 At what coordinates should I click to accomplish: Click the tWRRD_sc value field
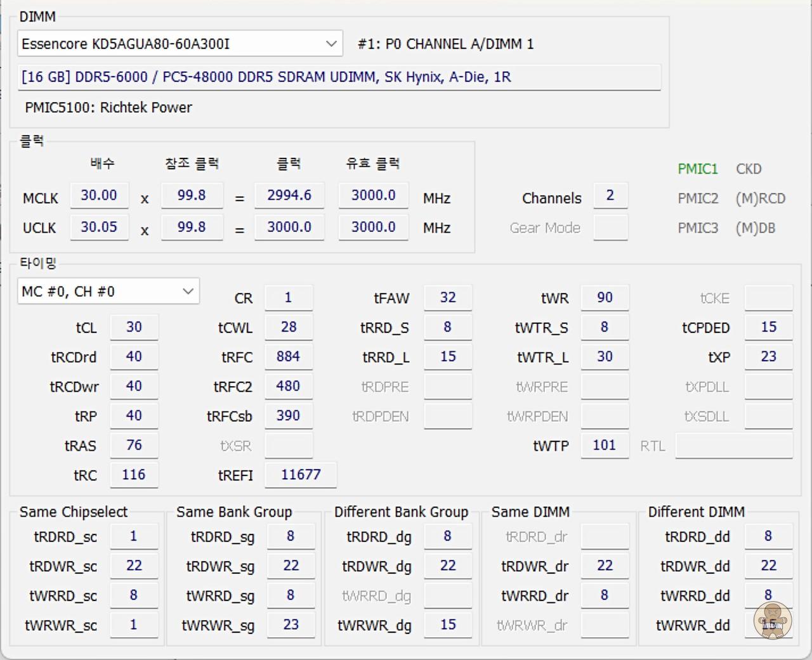[134, 596]
